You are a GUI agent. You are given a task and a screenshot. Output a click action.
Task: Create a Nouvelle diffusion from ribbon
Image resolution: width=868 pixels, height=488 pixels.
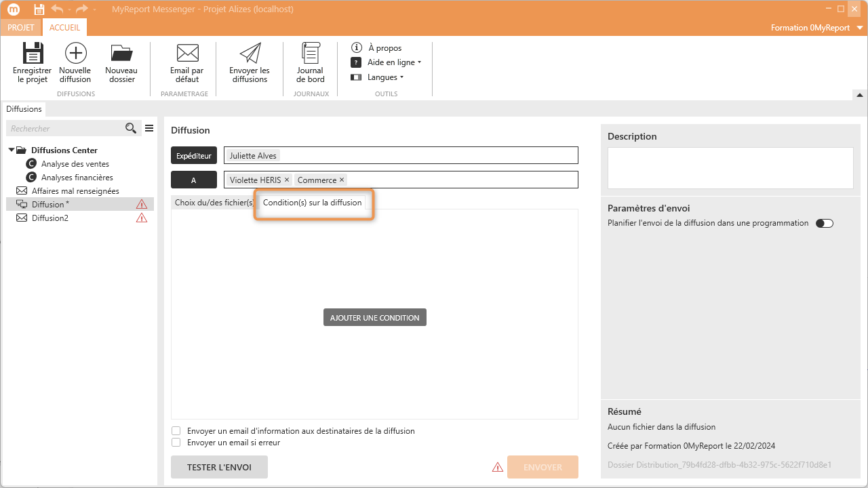75,54
